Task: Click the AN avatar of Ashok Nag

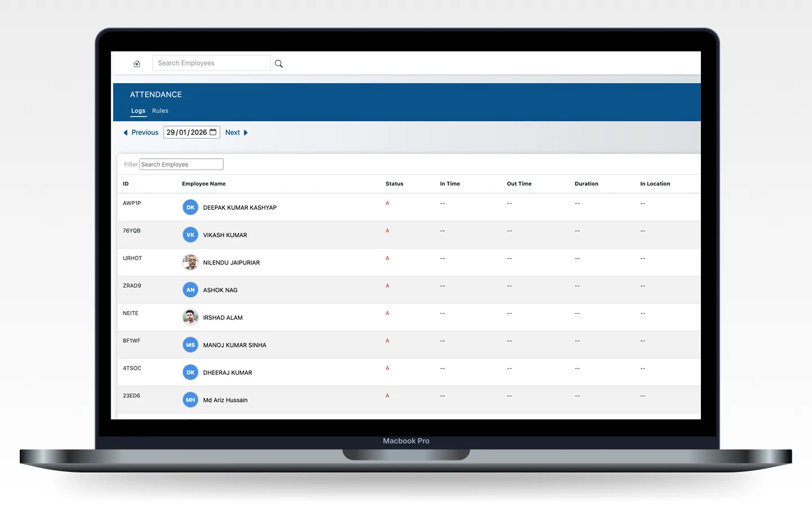Action: tap(190, 290)
